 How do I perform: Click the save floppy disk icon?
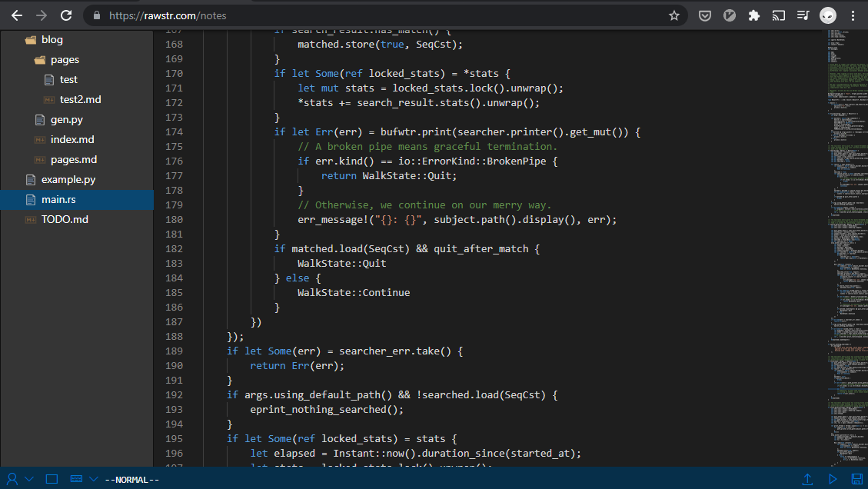856,479
